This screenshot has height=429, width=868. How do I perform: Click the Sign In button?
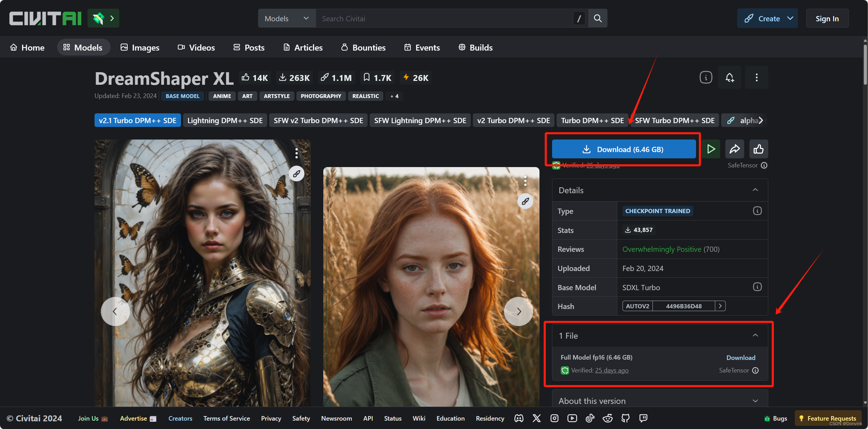tap(827, 18)
